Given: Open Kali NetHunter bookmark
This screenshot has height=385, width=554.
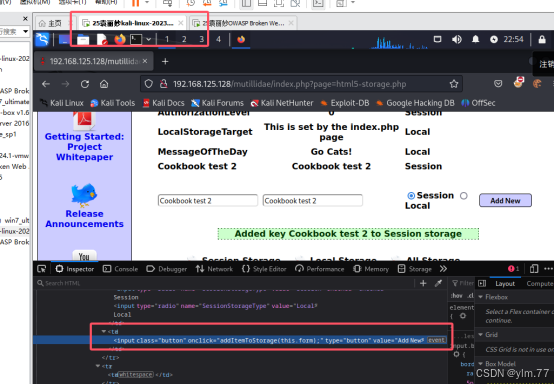Looking at the screenshot, I should click(282, 103).
